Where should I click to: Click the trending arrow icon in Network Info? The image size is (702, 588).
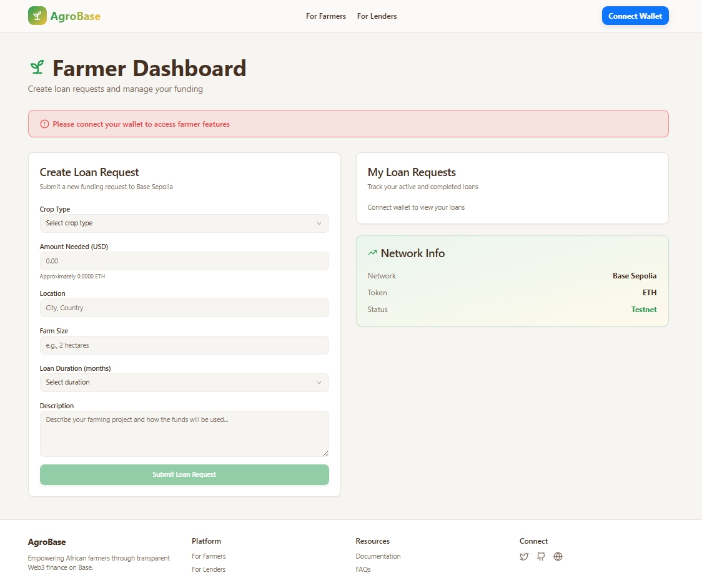pos(372,253)
